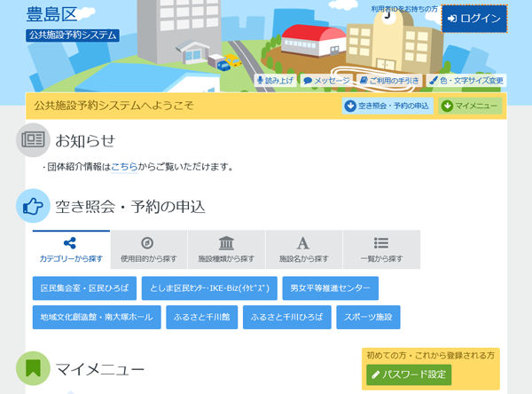Viewport: 532px width, 394px height.
Task: Click the 公共施設予約システム logo badge
Action: [73, 35]
